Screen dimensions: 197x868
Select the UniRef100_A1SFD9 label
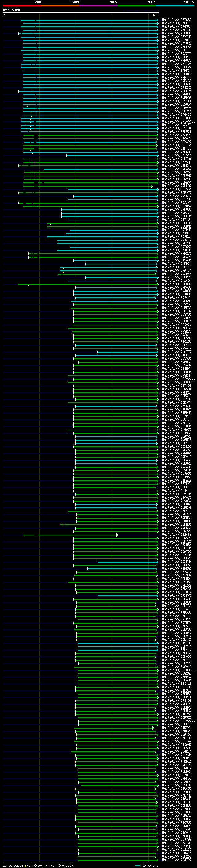[x=176, y=785]
